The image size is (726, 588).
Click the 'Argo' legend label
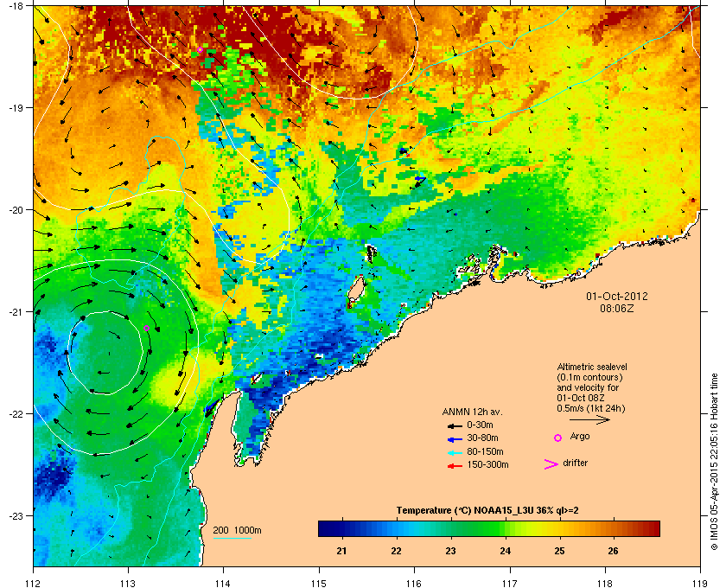tap(580, 437)
